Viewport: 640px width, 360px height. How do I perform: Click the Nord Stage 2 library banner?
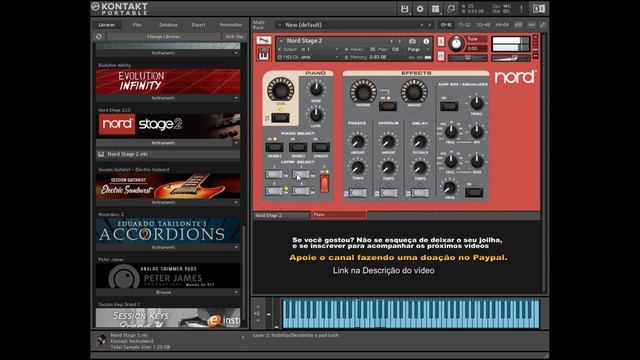click(x=168, y=126)
